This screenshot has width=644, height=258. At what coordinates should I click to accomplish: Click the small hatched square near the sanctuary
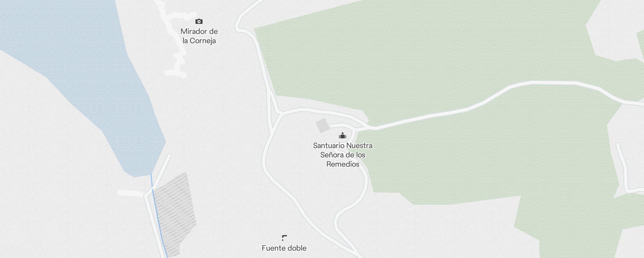(322, 125)
